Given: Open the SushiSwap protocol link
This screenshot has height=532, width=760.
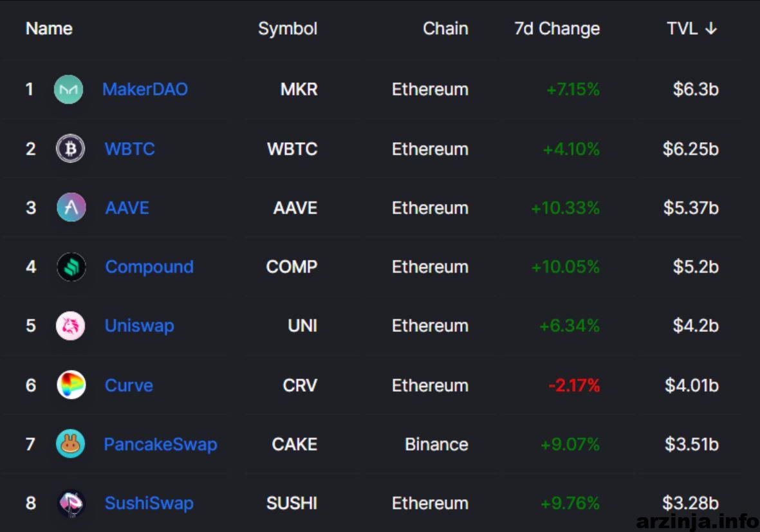Looking at the screenshot, I should 149,504.
